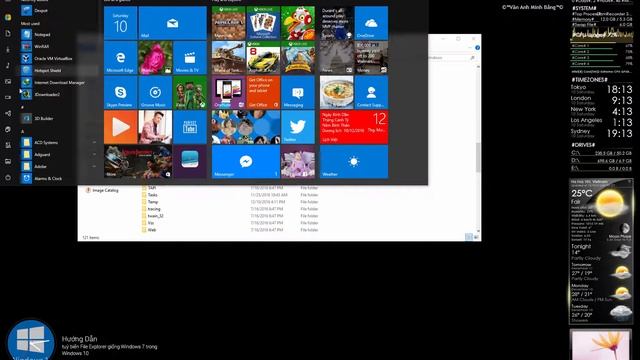Switch File Explorer to large icons view
Screen dimensions: 640x360
[476, 237]
